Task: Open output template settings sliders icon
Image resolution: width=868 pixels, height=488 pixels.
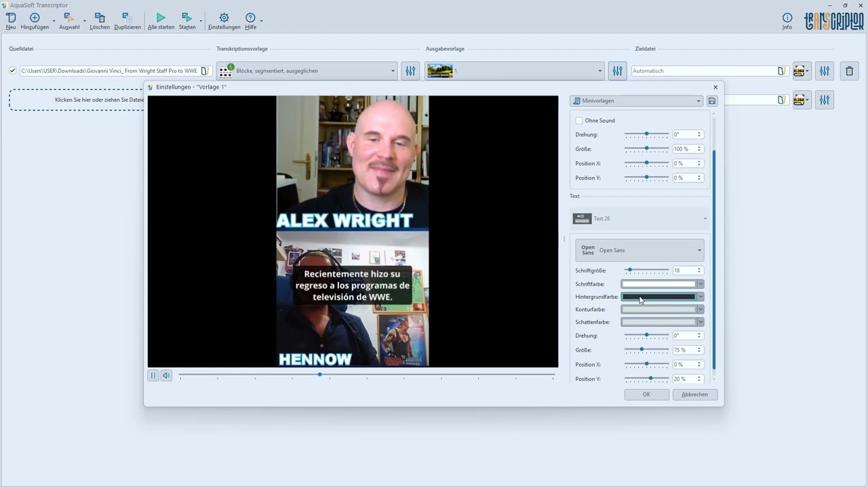Action: [617, 70]
